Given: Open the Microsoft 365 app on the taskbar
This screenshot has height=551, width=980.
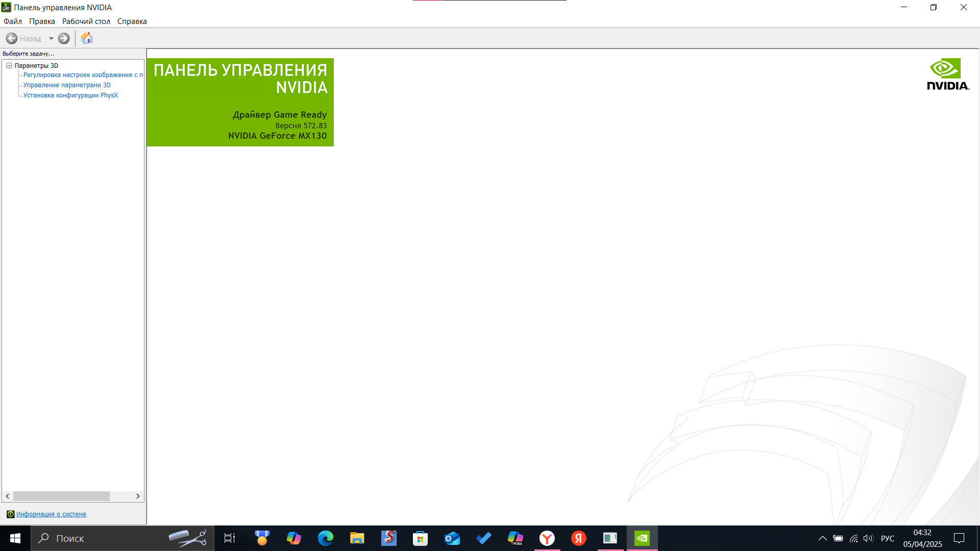Looking at the screenshot, I should (x=515, y=538).
